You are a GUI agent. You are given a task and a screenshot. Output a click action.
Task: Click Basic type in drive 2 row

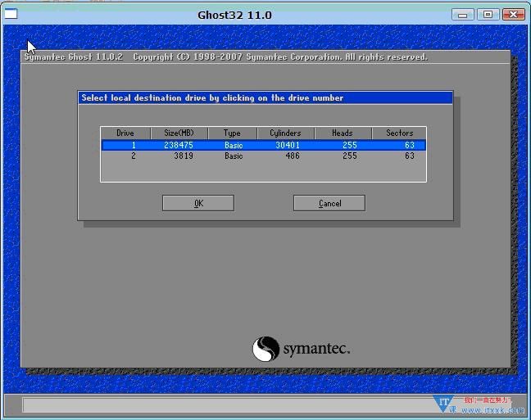(234, 156)
